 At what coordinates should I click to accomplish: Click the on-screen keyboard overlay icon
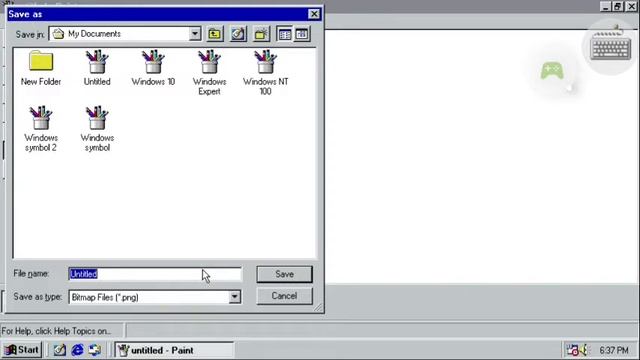(x=611, y=47)
